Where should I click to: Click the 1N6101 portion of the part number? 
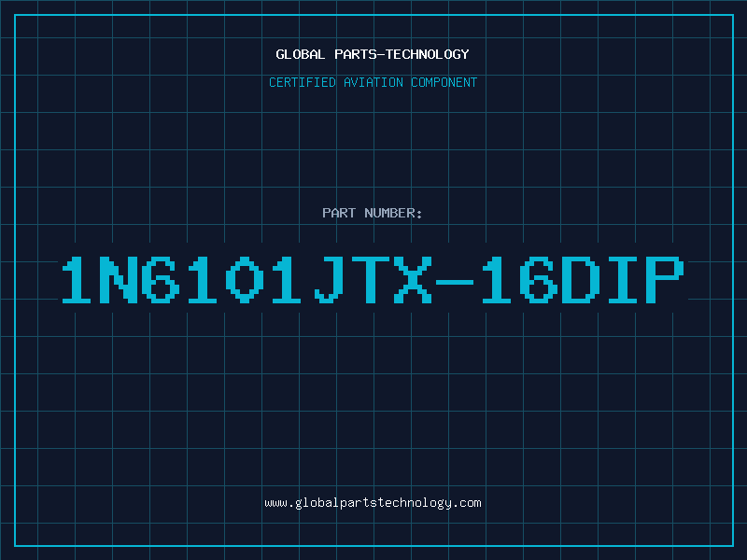(182, 279)
